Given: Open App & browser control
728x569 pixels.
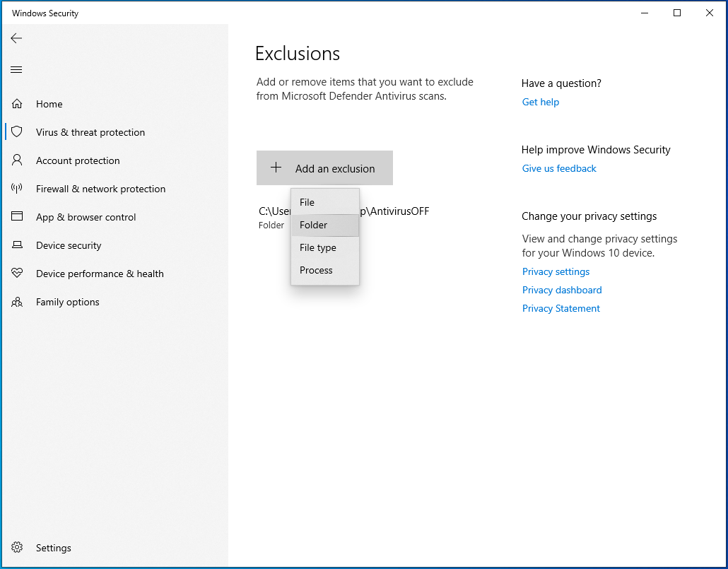Looking at the screenshot, I should point(86,217).
